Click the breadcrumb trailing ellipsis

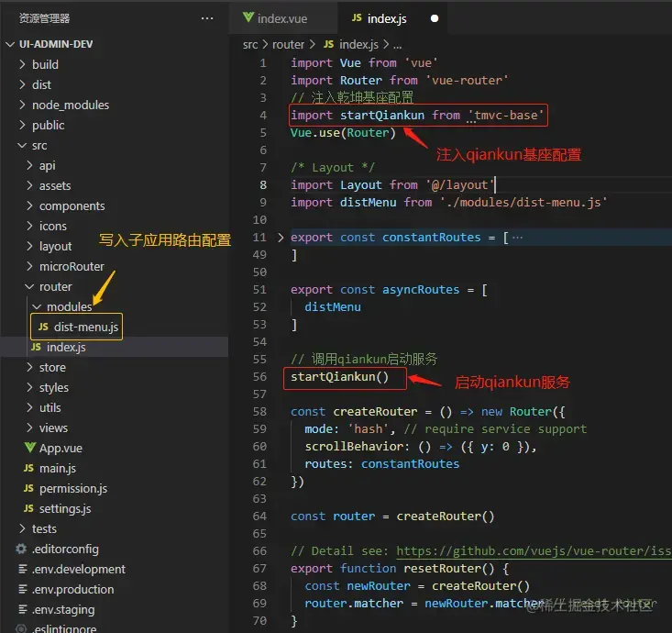pos(397,45)
